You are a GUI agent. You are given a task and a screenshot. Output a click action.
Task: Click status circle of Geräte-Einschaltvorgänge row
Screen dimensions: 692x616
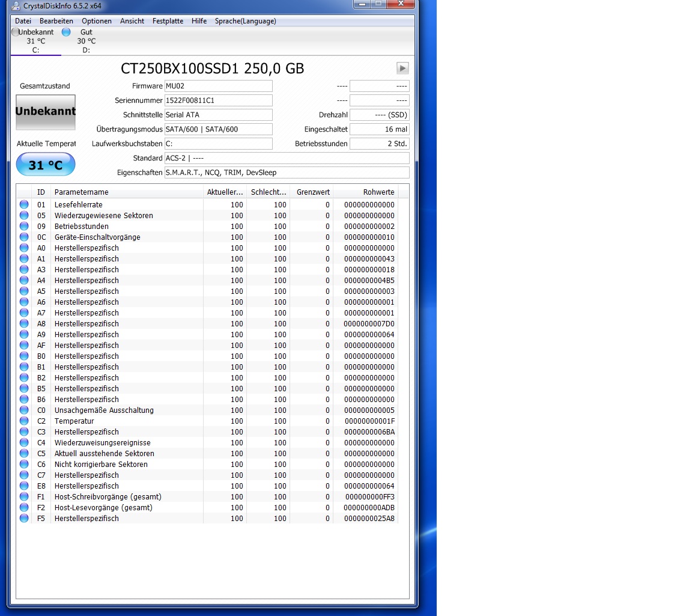point(24,237)
